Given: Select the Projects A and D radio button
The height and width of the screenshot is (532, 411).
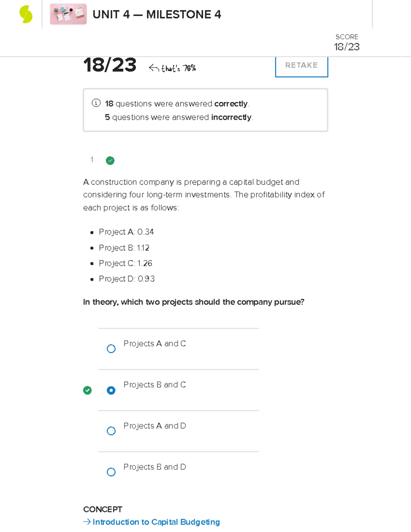Looking at the screenshot, I should 111,431.
